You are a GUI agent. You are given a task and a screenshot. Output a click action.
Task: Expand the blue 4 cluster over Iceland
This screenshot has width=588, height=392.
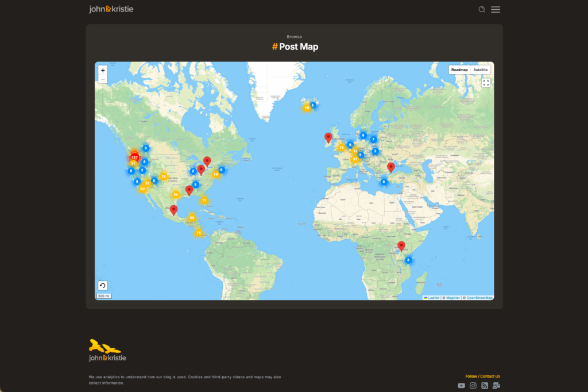(x=313, y=105)
